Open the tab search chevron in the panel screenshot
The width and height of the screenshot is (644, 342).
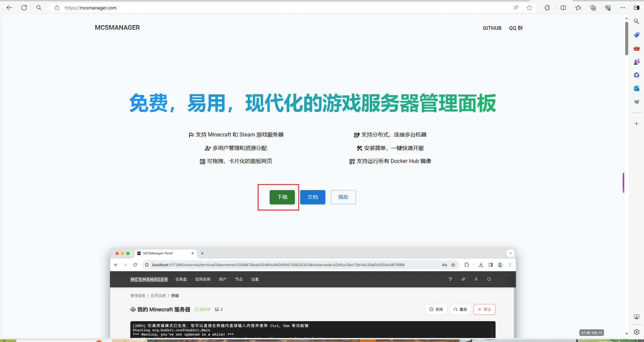pos(511,253)
